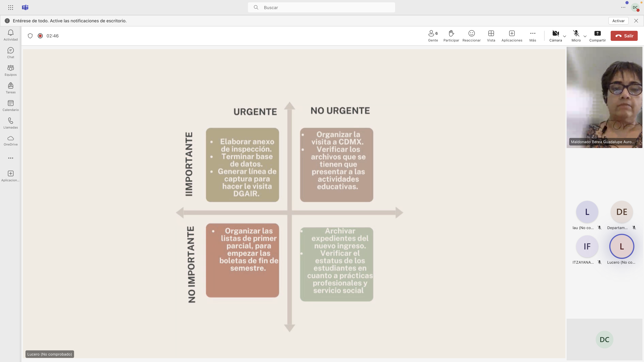Raise hand with Participar

coord(451,36)
